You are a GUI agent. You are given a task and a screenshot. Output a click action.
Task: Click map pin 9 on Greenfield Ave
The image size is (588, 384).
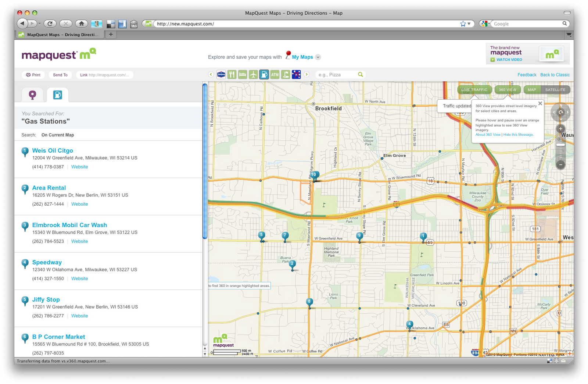(x=359, y=237)
